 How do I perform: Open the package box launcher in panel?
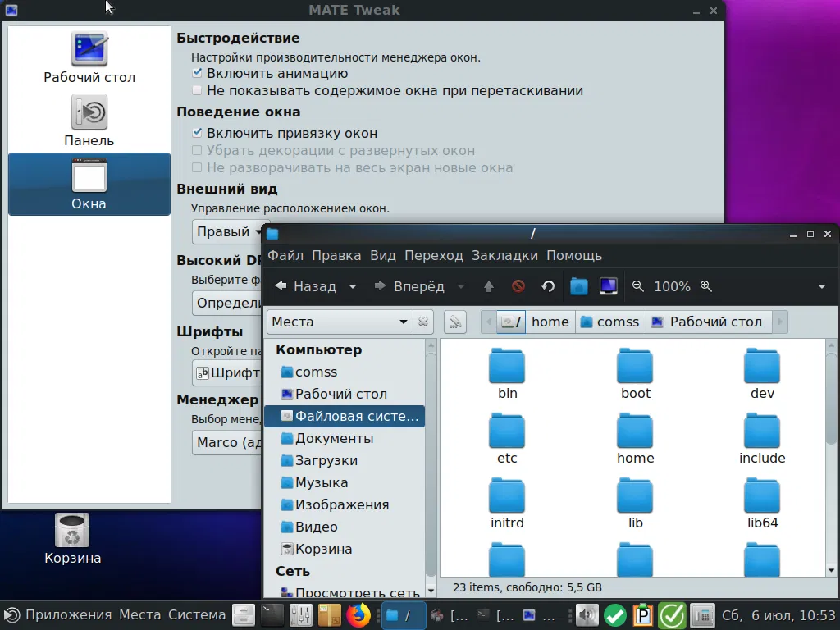[x=329, y=615]
